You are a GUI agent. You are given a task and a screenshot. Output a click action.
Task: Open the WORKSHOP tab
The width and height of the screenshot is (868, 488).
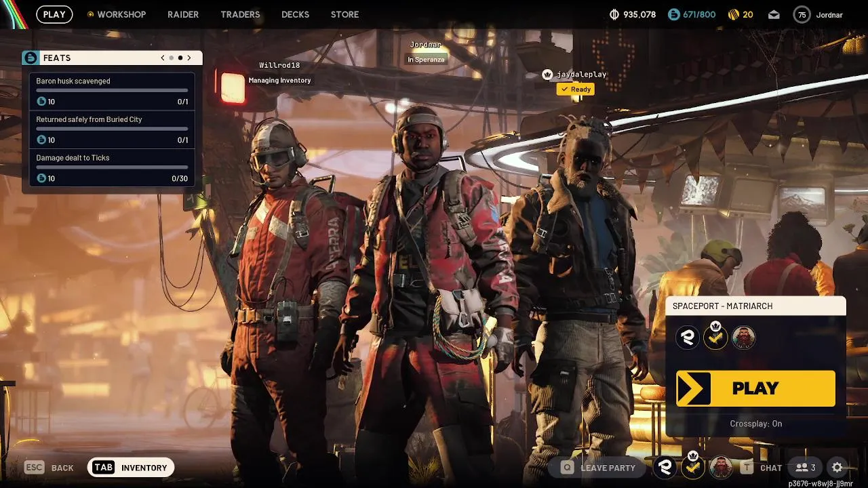117,14
